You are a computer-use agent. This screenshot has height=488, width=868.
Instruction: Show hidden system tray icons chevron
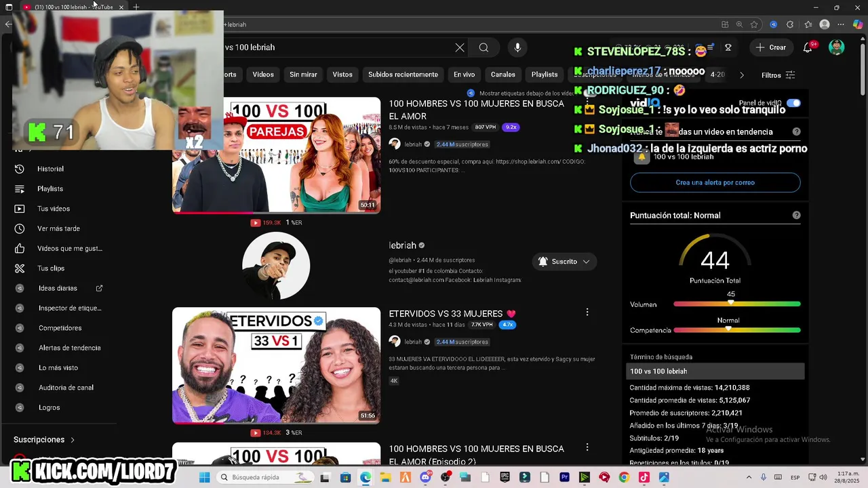pyautogui.click(x=749, y=477)
